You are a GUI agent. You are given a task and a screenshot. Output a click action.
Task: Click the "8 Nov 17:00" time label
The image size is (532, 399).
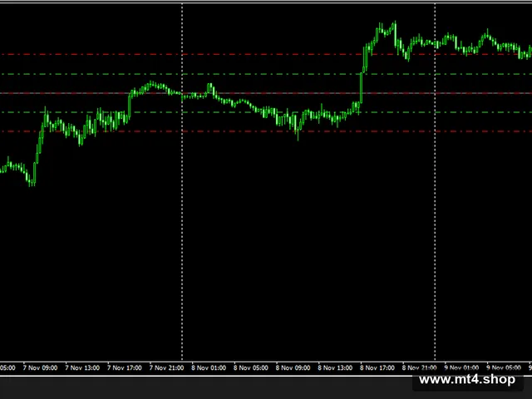click(377, 367)
